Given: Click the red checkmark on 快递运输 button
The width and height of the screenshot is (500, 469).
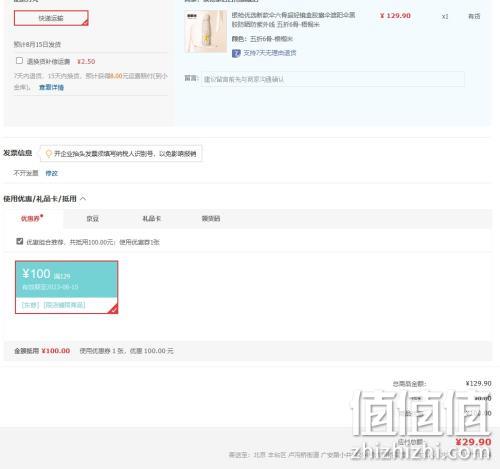Looking at the screenshot, I should 85,23.
